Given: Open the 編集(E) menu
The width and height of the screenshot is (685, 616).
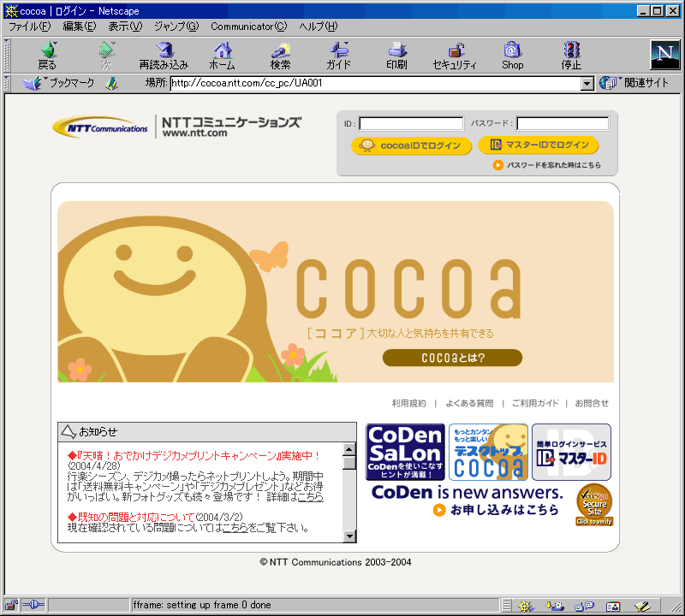Looking at the screenshot, I should [79, 27].
